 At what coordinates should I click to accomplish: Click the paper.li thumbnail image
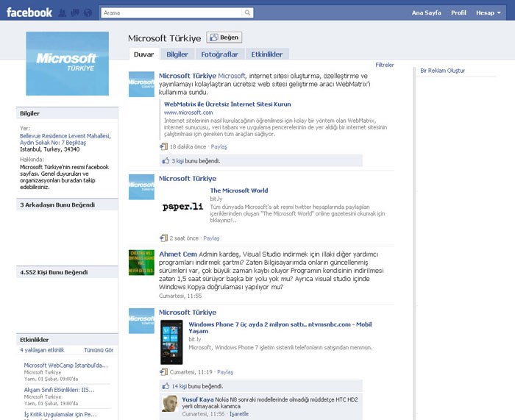[x=182, y=207]
